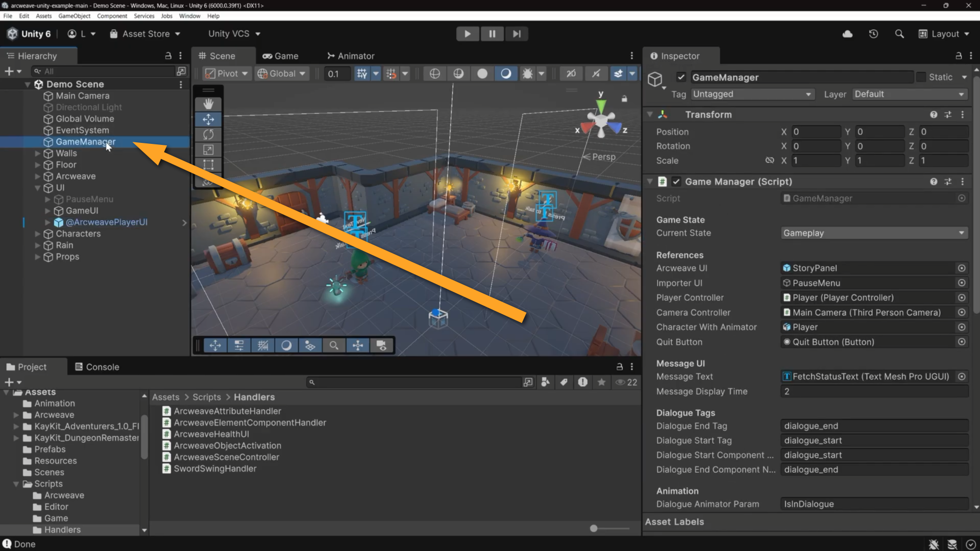The width and height of the screenshot is (980, 551).
Task: Toggle the GameManager active checkbox
Action: click(681, 77)
